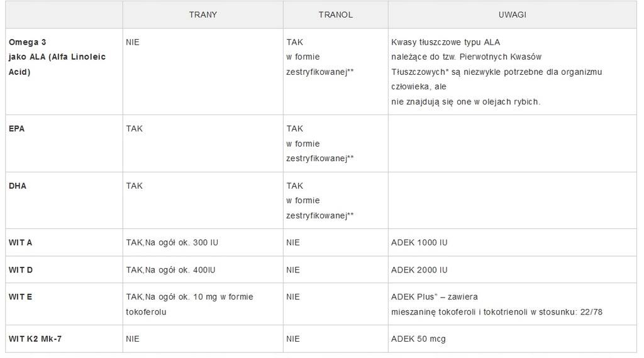The height and width of the screenshot is (358, 644).
Task: Click the NIE cell in the Omega 3 TRANY column
Action: [203, 72]
